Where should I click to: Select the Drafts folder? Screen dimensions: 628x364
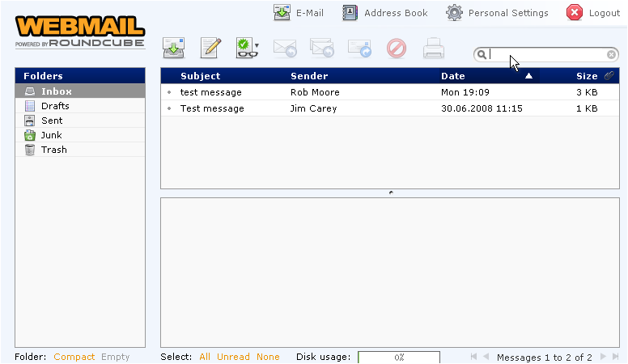pyautogui.click(x=80, y=106)
